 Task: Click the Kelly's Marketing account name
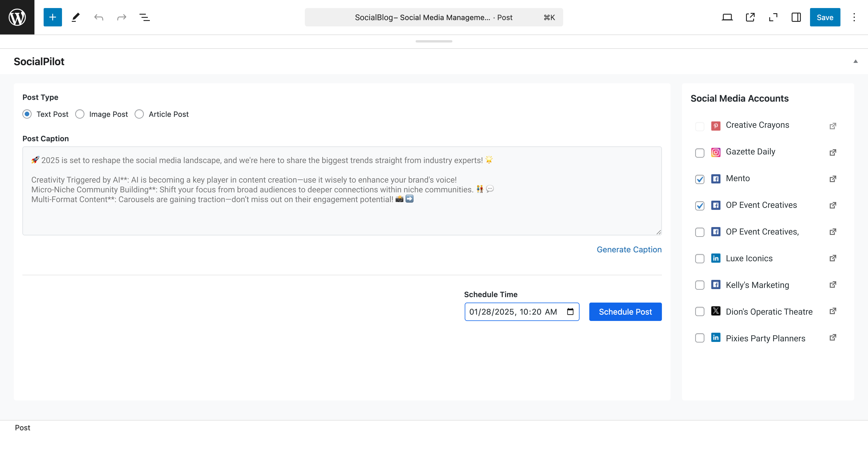757,285
